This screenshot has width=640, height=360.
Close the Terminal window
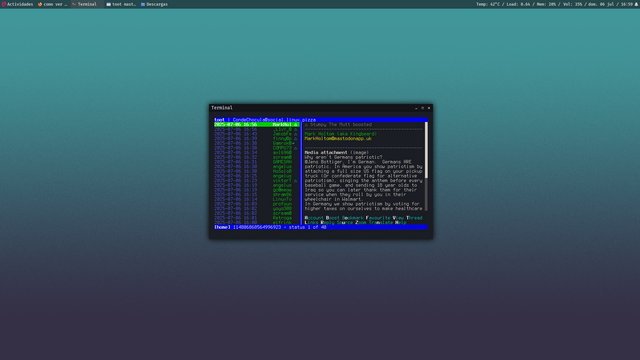click(x=429, y=108)
